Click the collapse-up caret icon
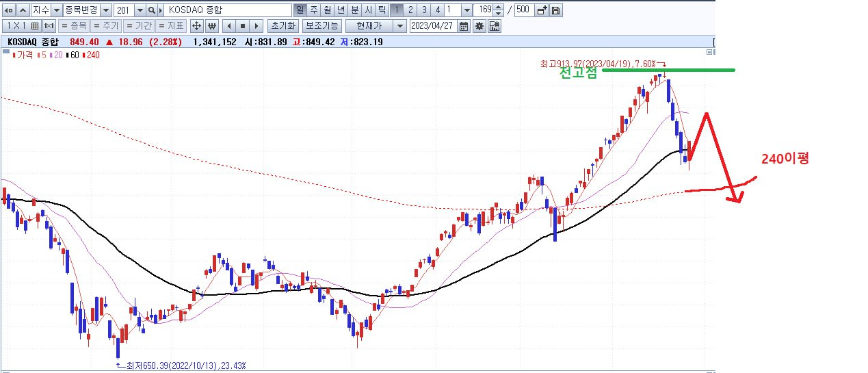 pos(23,10)
